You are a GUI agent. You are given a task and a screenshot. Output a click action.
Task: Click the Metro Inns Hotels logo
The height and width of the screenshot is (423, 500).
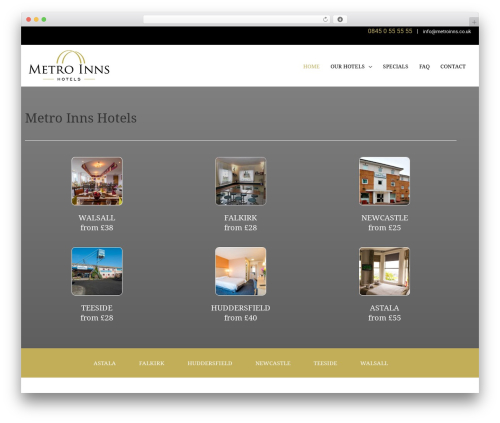(69, 66)
